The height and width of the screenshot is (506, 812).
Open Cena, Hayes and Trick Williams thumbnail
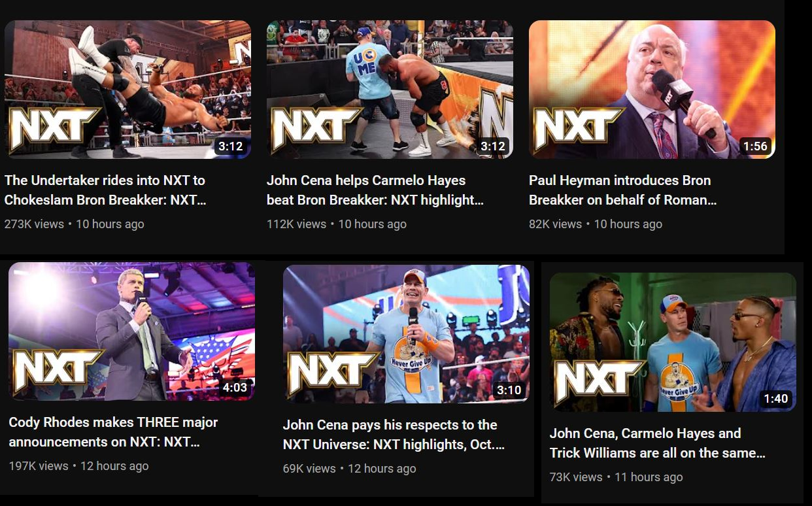[x=673, y=342]
